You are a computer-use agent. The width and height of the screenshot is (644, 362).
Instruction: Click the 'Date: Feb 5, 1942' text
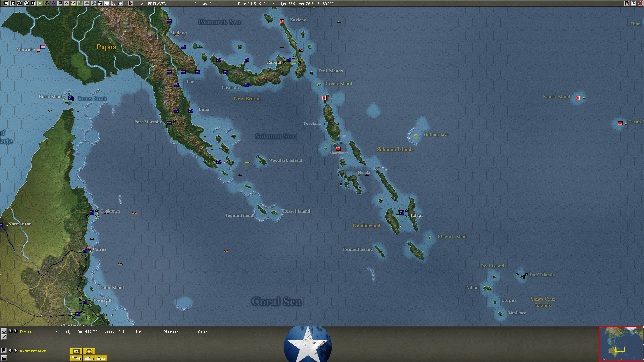point(252,4)
